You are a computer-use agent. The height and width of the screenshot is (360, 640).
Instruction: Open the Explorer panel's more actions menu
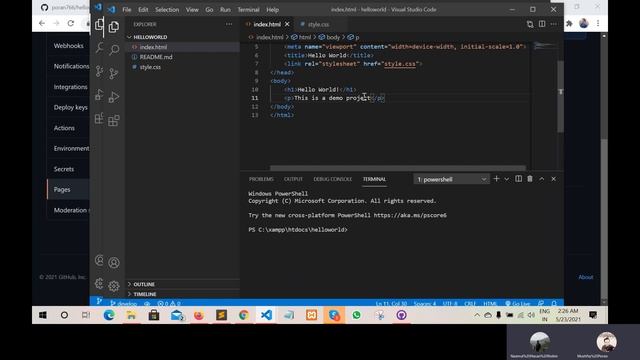[229, 24]
